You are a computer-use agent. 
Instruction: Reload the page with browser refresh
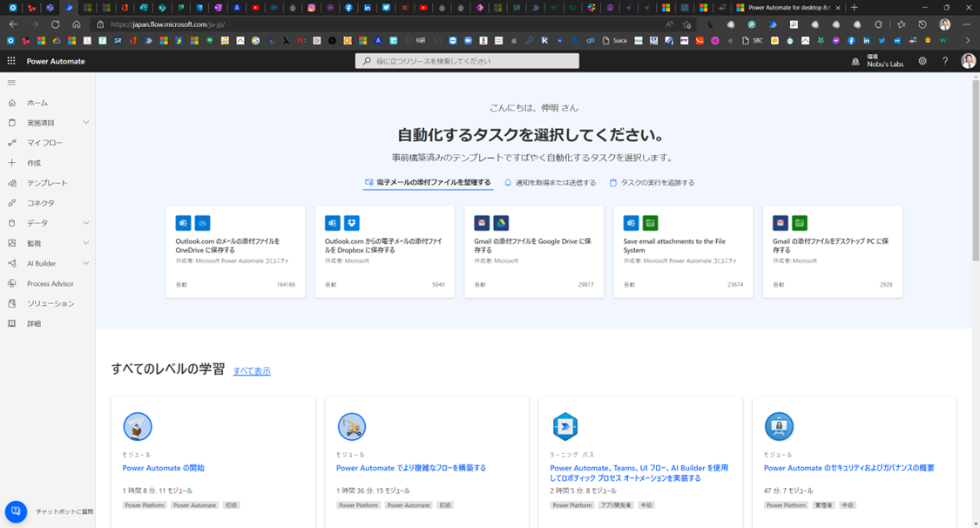56,24
